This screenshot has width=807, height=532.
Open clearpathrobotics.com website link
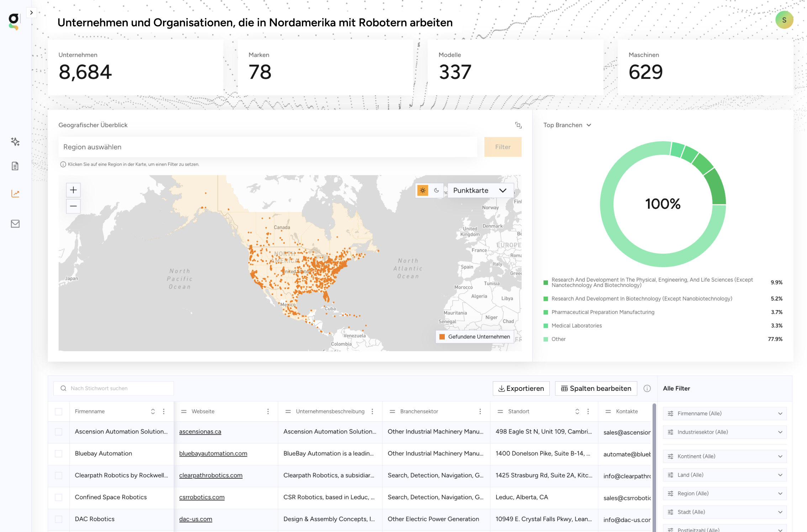coord(211,475)
